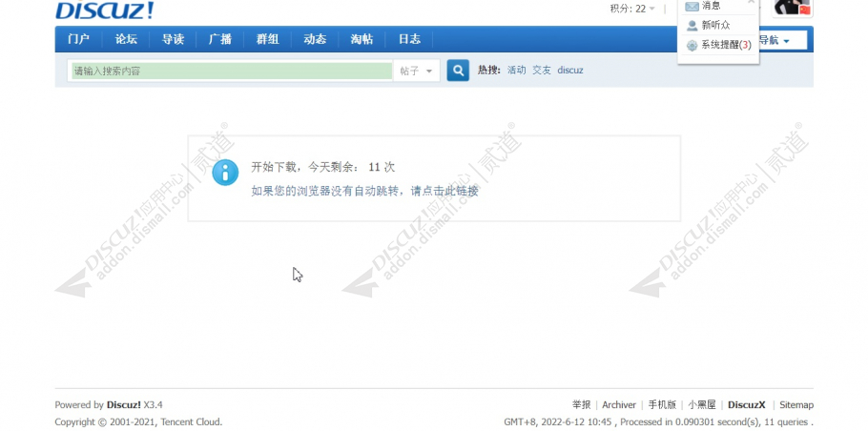This screenshot has width=868, height=431.
Task: Click the 交友 hot search link
Action: pyautogui.click(x=542, y=71)
